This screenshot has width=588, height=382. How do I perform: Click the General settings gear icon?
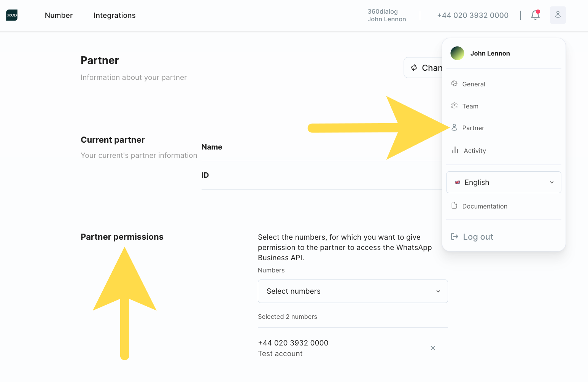point(454,84)
